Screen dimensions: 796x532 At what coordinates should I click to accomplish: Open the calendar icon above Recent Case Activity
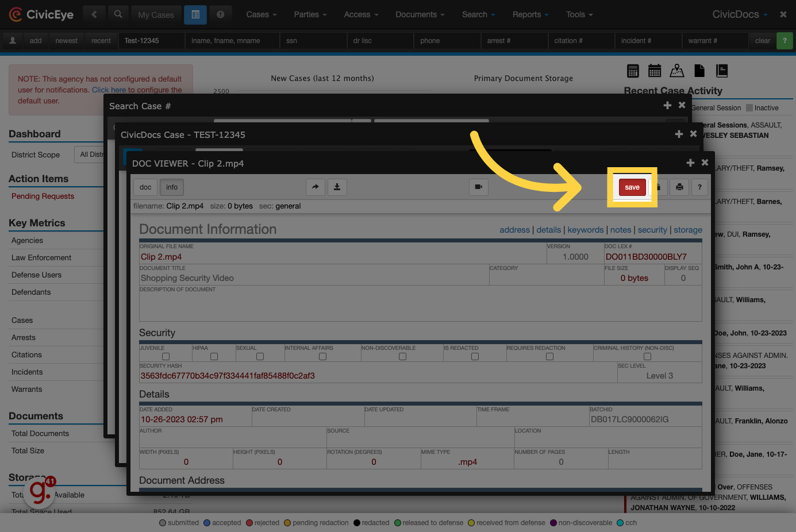pyautogui.click(x=655, y=71)
